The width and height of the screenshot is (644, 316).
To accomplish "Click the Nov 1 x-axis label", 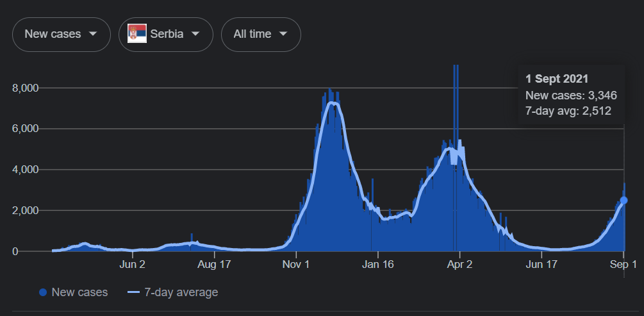I will 296,264.
